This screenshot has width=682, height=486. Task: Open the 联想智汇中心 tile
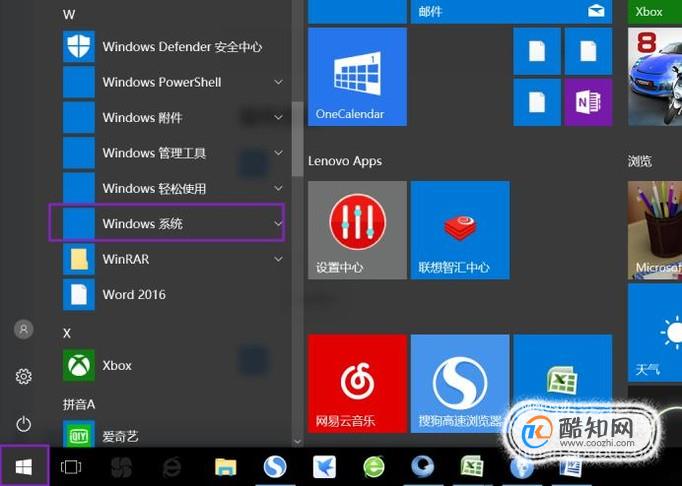pyautogui.click(x=460, y=230)
